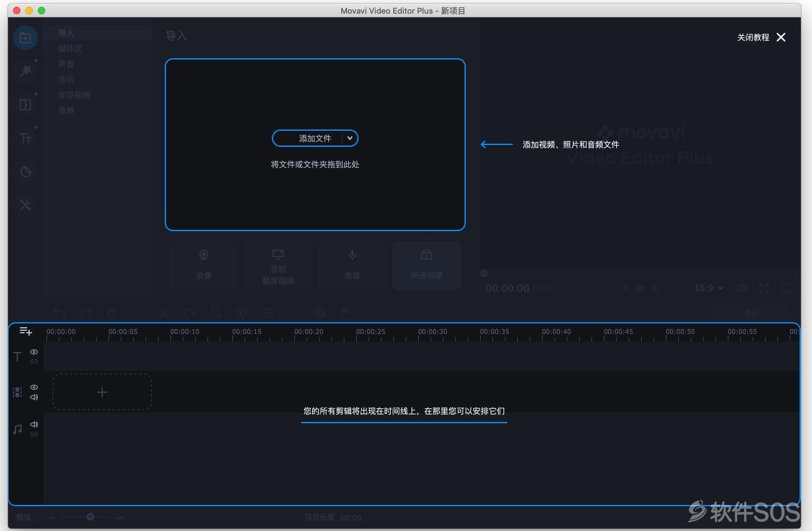Viewport: 812px width, 531px height.
Task: Open the Stickers panel icon
Action: point(25,172)
